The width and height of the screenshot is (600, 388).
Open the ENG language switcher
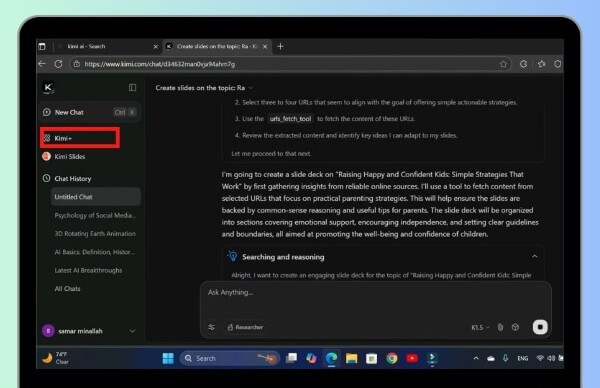(523, 358)
